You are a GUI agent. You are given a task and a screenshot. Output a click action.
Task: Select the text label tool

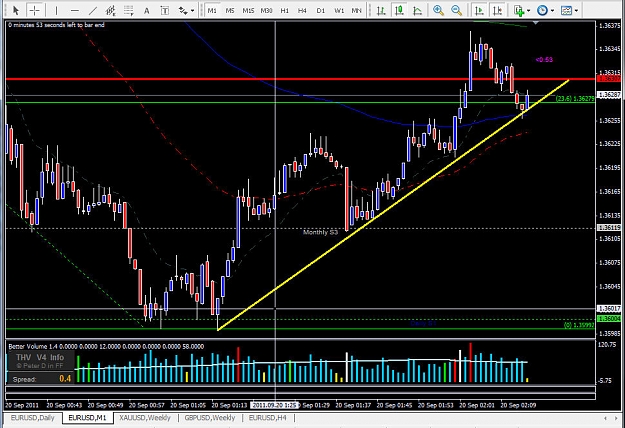click(164, 10)
